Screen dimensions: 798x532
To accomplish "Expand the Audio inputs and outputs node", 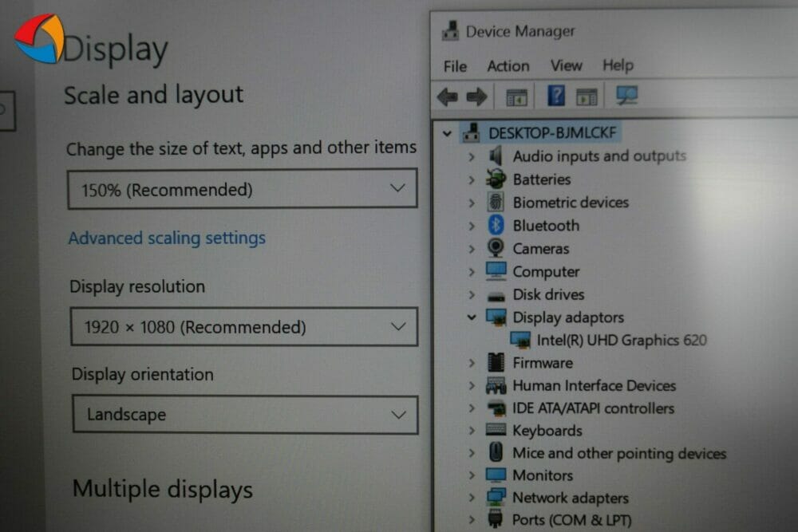I will (x=472, y=156).
